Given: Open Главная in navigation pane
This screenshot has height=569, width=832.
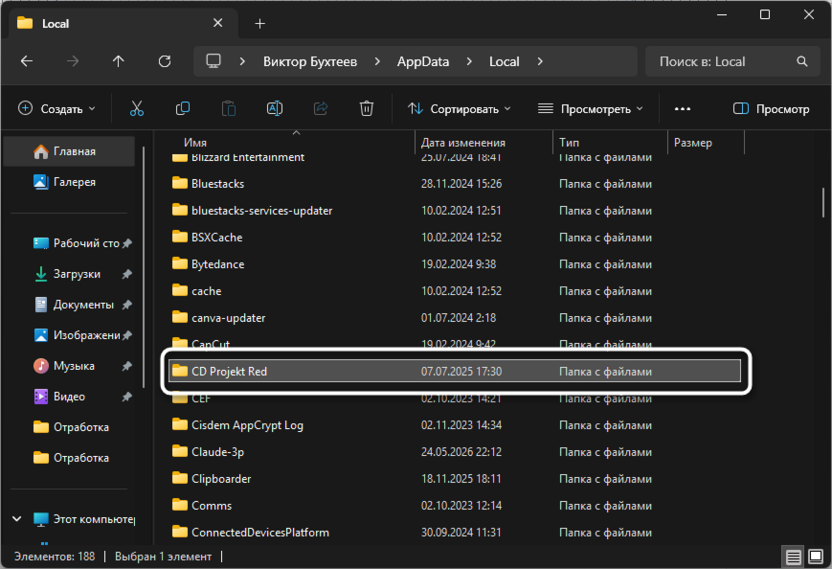Looking at the screenshot, I should click(x=69, y=151).
